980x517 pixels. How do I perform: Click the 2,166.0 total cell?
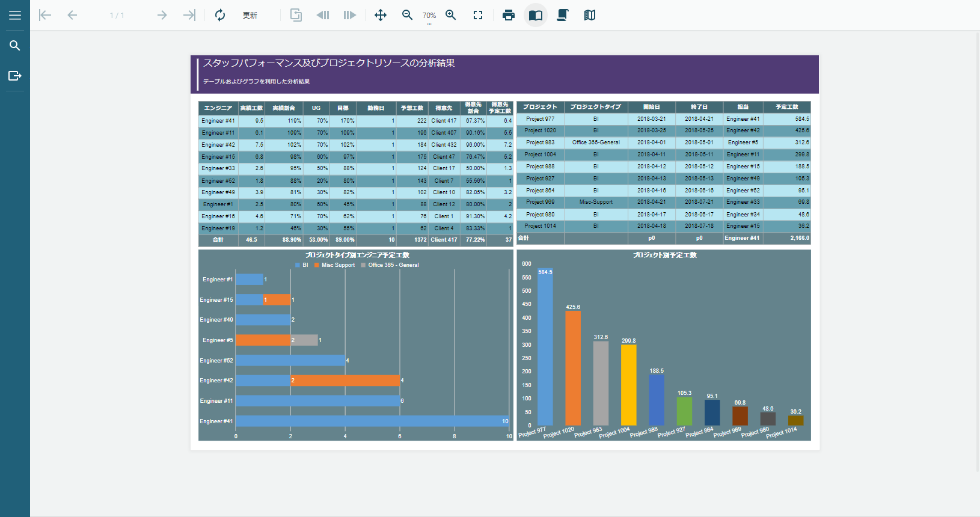tap(788, 238)
